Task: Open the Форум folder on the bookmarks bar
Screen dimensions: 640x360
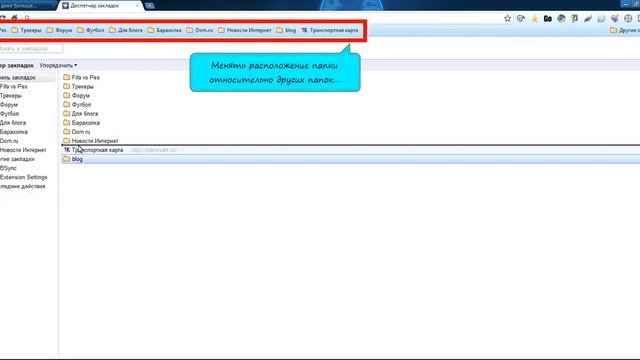Action: (x=60, y=30)
